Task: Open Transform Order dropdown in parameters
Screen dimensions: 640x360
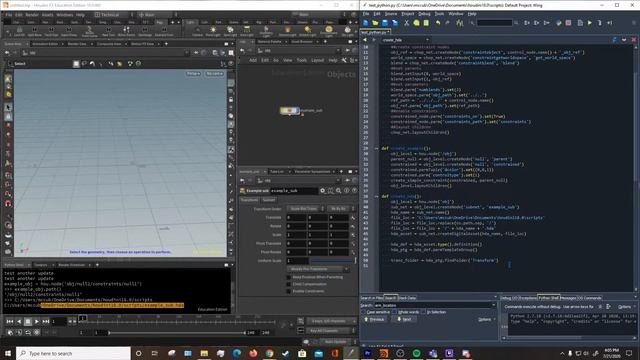Action: coord(305,209)
